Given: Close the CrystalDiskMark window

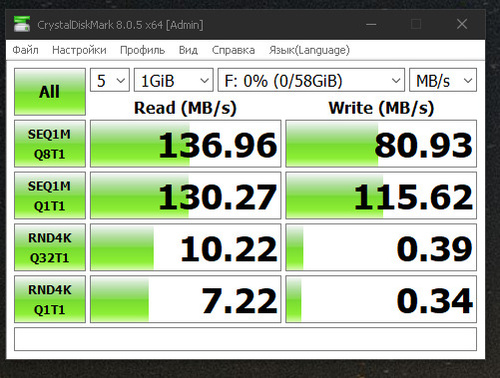Looking at the screenshot, I should (462, 24).
